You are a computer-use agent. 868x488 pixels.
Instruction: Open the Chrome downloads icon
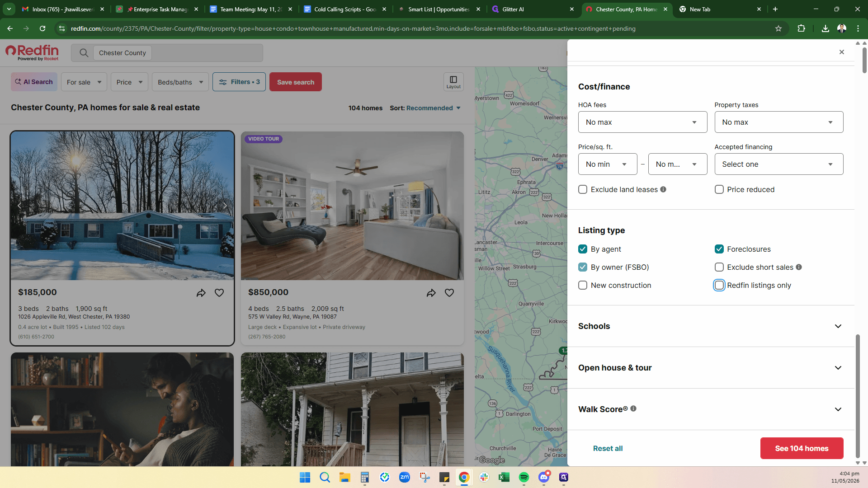coord(825,28)
